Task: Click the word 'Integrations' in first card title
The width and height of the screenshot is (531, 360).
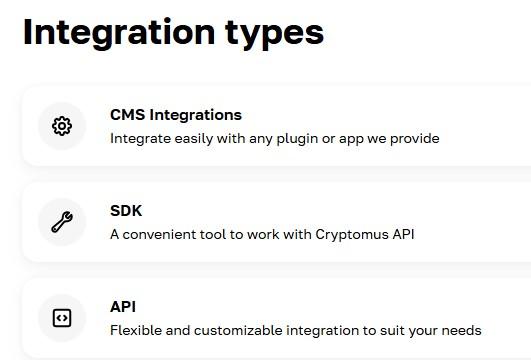Action: click(196, 115)
